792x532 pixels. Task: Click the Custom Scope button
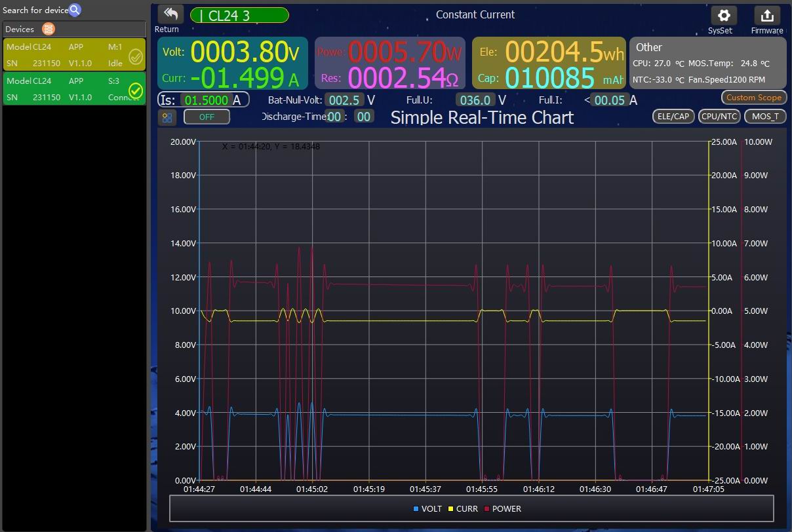click(753, 98)
